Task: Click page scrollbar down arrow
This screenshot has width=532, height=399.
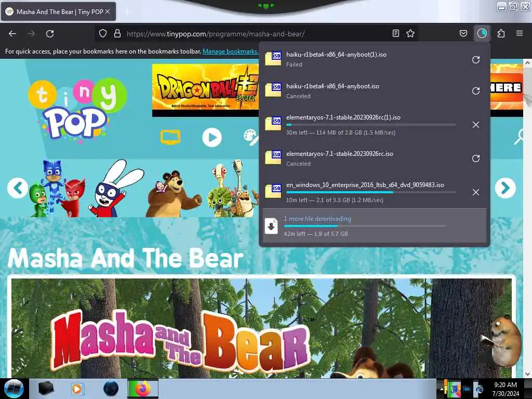Action: 527,374
